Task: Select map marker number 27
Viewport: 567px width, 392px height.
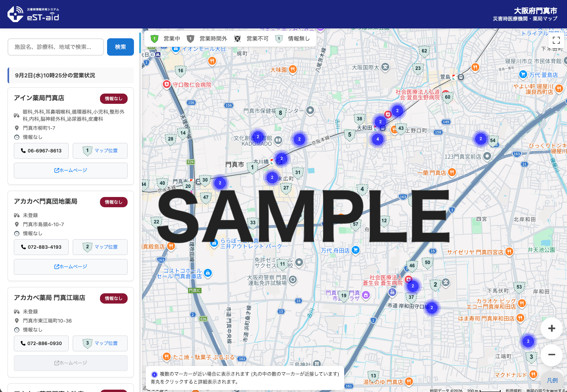Action: coord(286,188)
